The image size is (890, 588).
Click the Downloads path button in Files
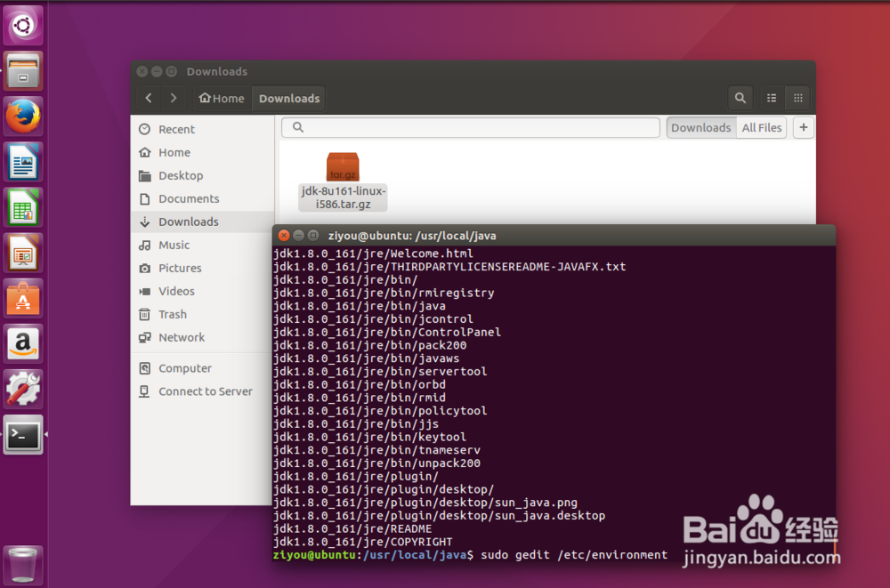coord(289,98)
